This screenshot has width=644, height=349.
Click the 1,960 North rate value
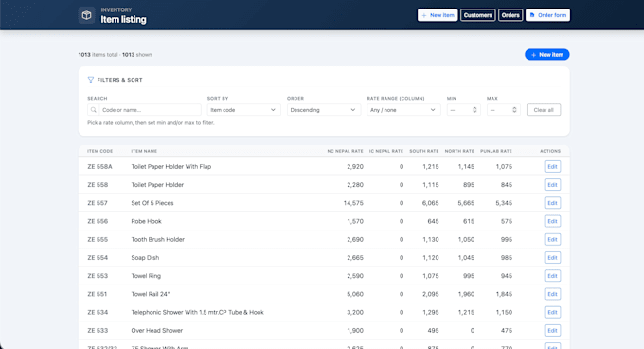point(466,294)
